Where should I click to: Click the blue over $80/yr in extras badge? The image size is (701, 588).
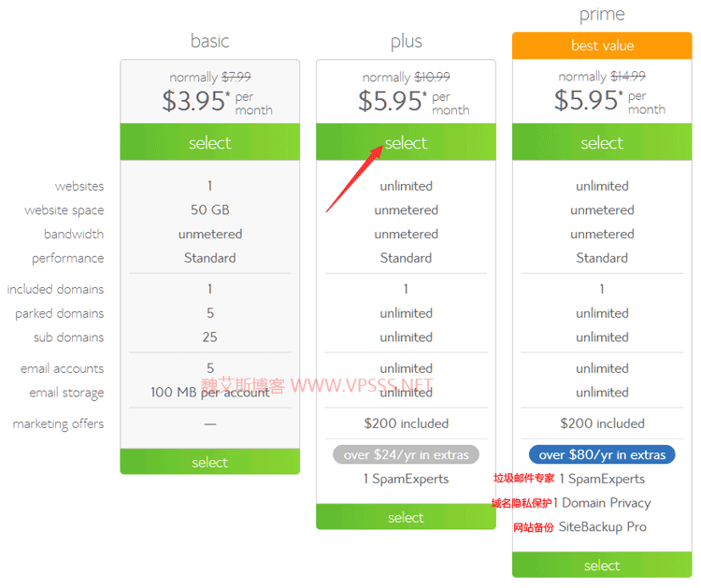tap(602, 454)
